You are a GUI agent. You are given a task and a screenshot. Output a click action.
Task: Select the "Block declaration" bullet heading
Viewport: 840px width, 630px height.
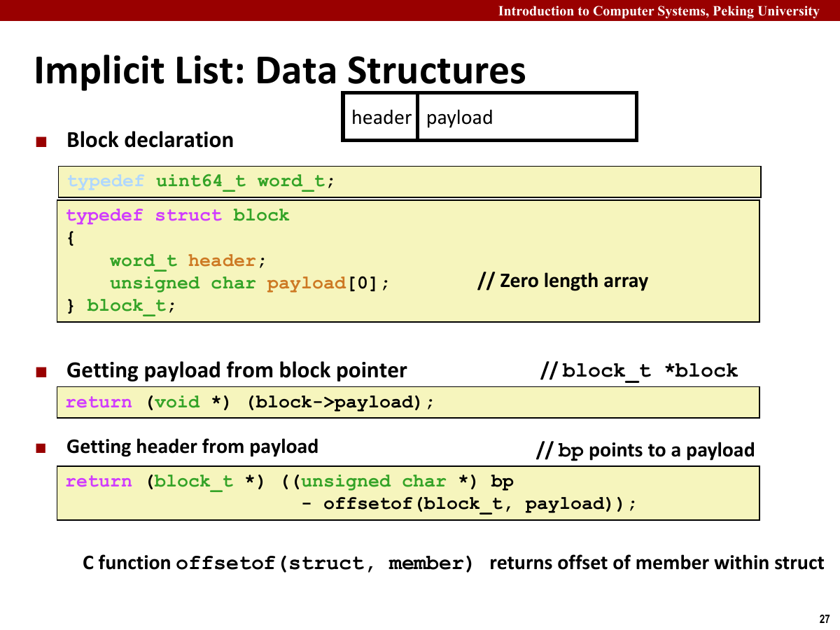point(150,140)
